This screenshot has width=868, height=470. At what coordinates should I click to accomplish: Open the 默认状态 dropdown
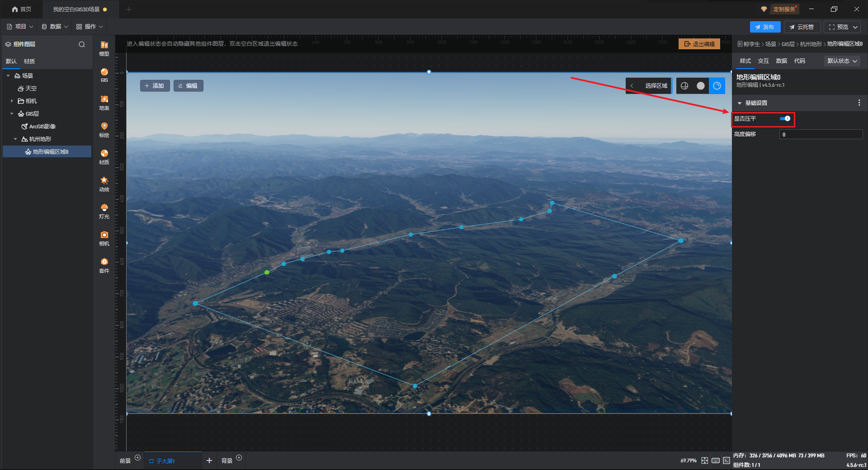click(x=842, y=61)
